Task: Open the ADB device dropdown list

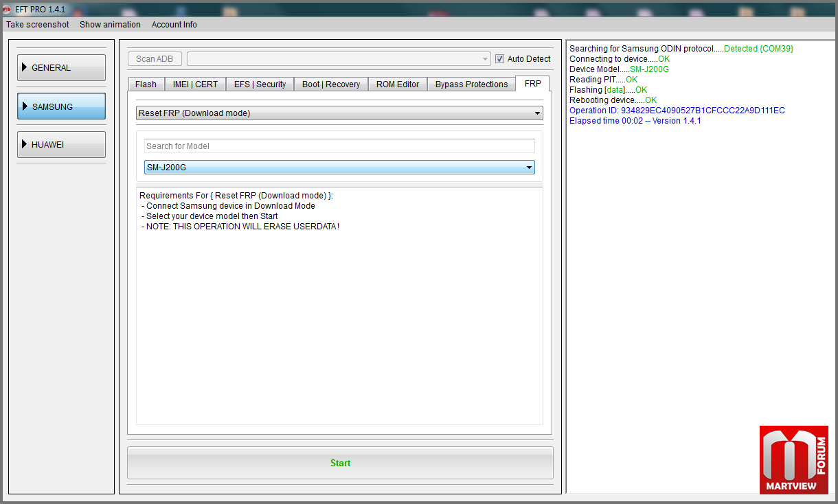Action: pyautogui.click(x=339, y=59)
